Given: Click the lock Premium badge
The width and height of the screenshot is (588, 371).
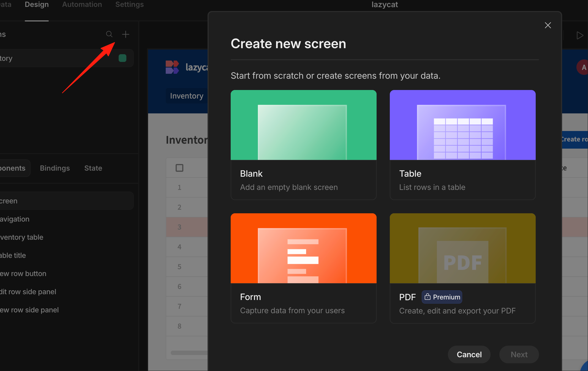Looking at the screenshot, I should pyautogui.click(x=442, y=297).
